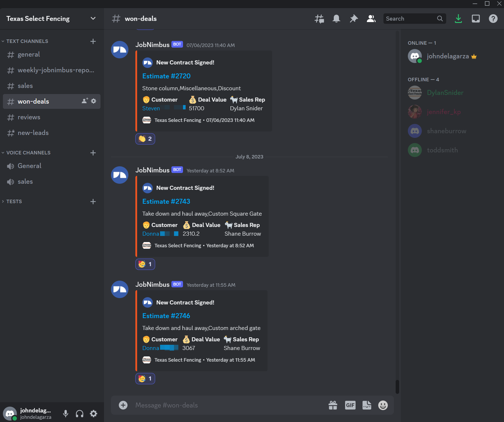504x422 pixels.
Task: Deafen audio with the headphones icon
Action: point(79,413)
